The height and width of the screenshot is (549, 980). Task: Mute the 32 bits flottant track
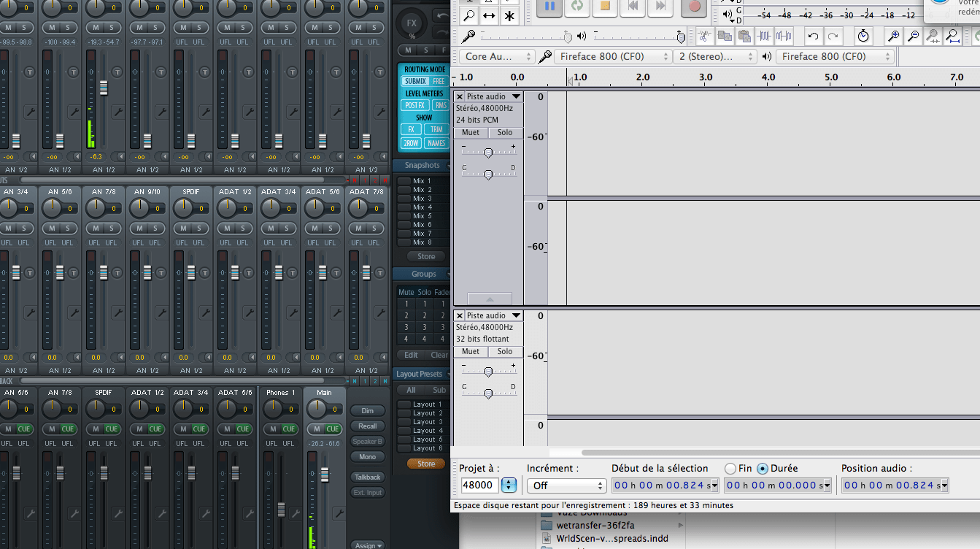click(471, 352)
